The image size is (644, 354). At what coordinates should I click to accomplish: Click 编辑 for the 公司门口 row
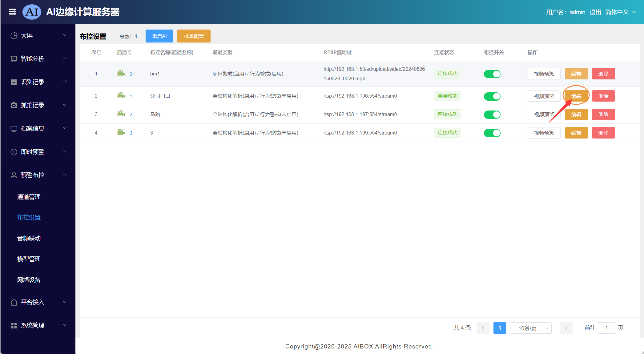tap(576, 96)
